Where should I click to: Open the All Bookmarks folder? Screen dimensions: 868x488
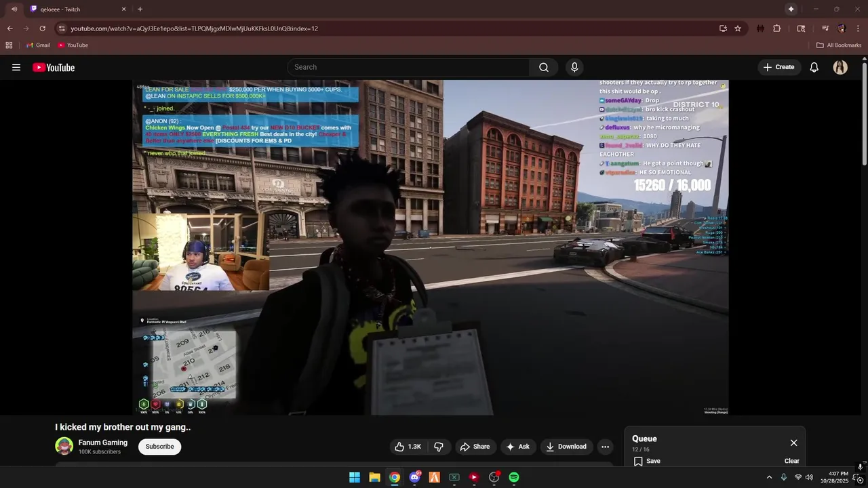click(x=839, y=45)
